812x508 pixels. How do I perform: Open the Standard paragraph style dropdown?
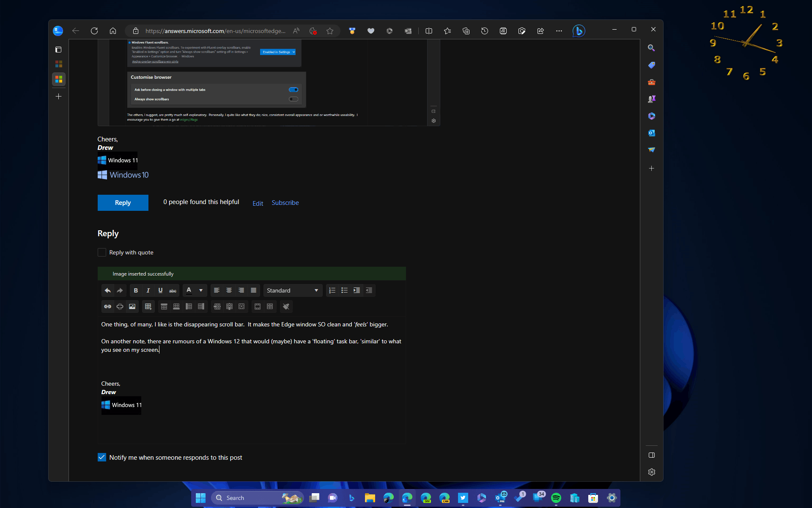click(293, 290)
